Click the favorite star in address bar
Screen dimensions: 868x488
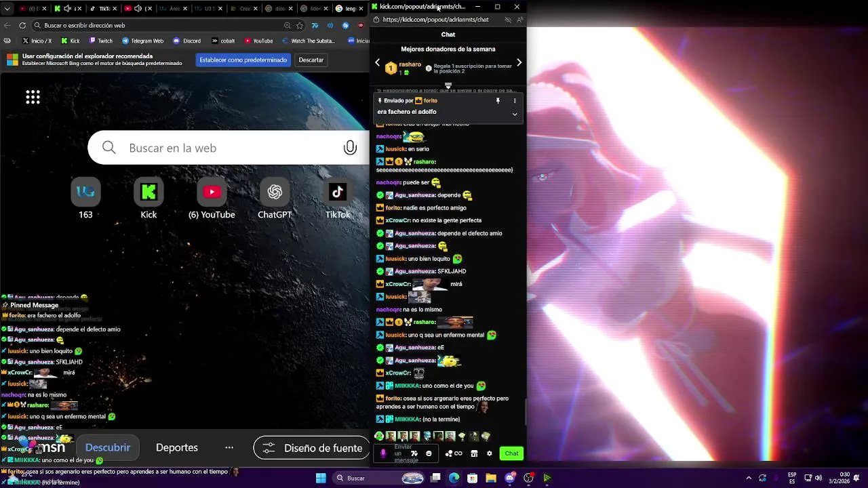tap(300, 25)
